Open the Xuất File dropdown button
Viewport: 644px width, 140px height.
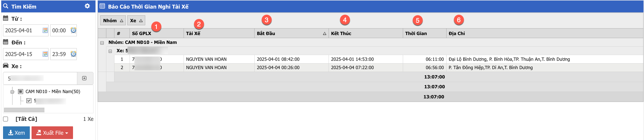tap(52, 133)
